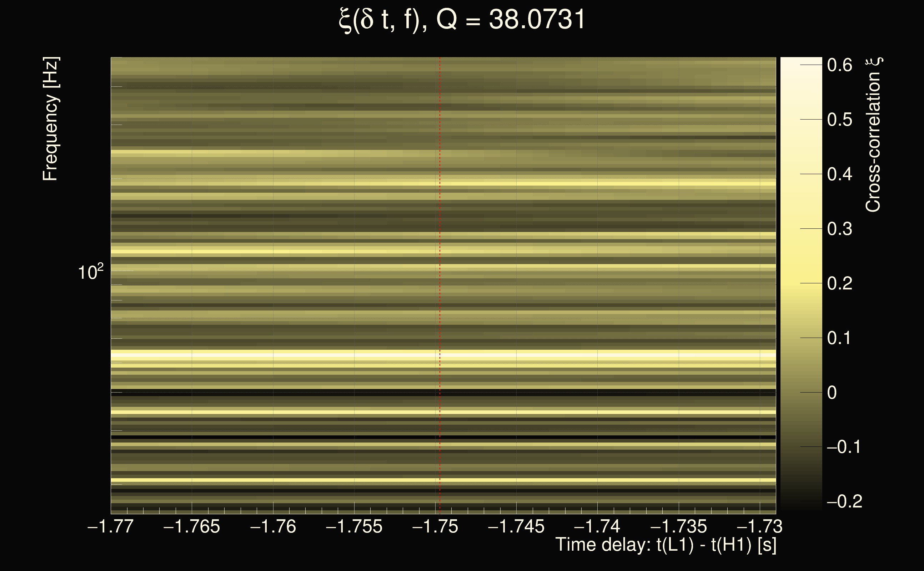Click the -1.765 x-axis tick label

(x=191, y=526)
